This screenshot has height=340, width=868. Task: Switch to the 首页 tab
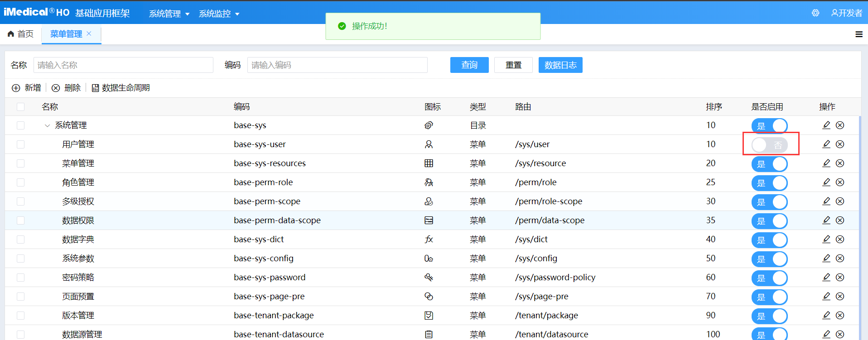click(21, 34)
